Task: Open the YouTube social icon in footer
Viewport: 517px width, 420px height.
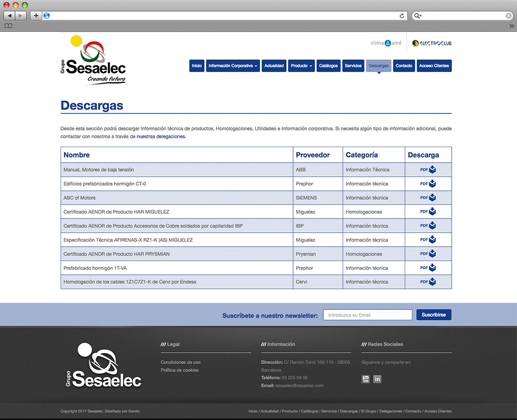Action: 366,379
